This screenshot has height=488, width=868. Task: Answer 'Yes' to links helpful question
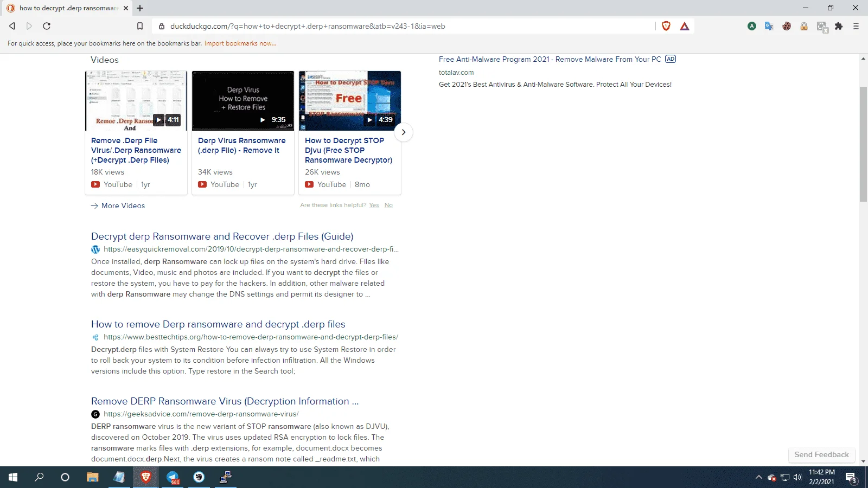pos(374,205)
